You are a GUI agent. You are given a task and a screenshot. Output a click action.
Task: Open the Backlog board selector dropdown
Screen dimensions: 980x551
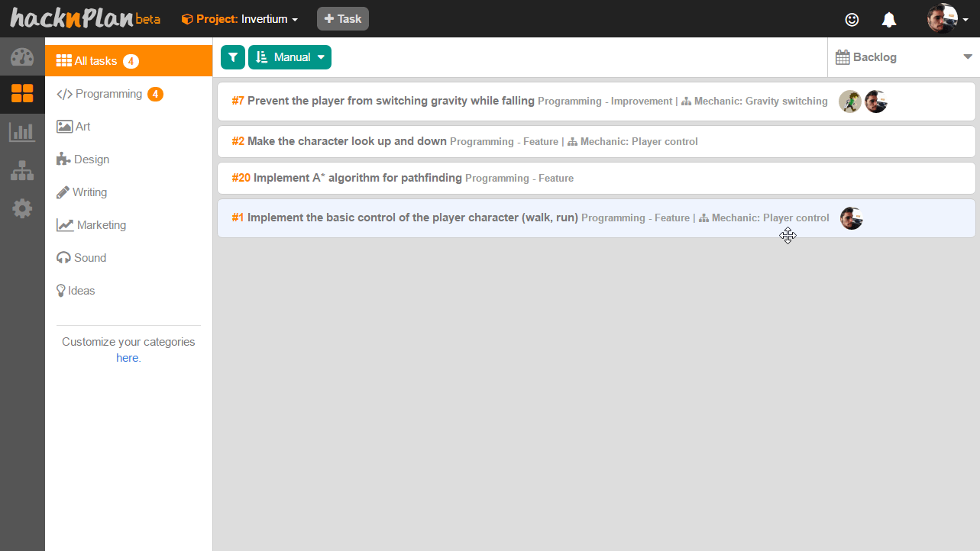(904, 57)
